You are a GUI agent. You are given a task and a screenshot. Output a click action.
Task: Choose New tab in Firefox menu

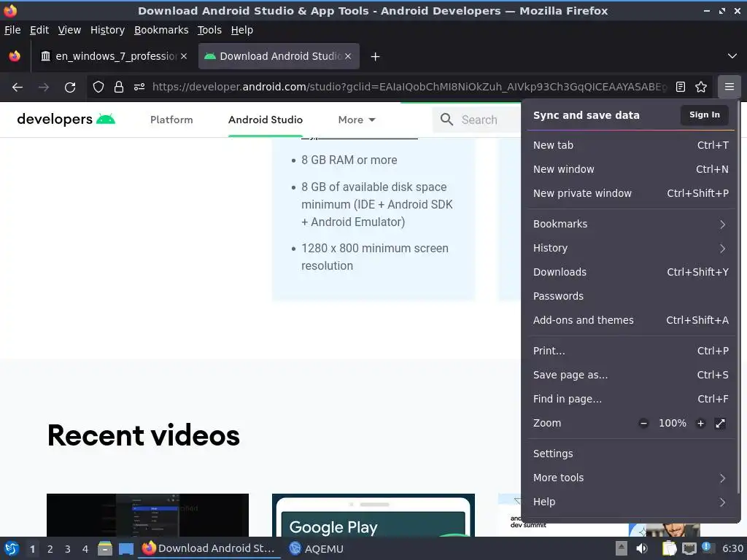coord(631,145)
